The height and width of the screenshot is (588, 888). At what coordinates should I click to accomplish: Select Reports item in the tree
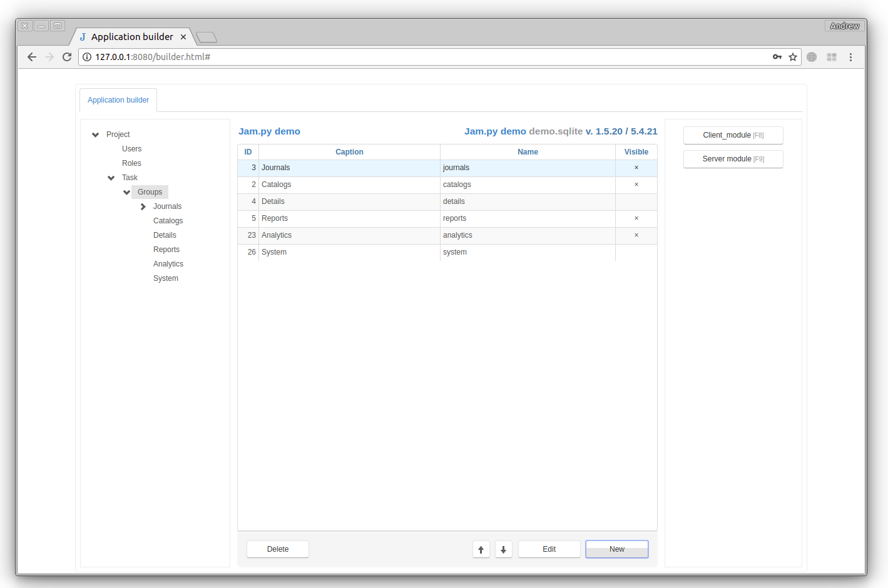[166, 250]
